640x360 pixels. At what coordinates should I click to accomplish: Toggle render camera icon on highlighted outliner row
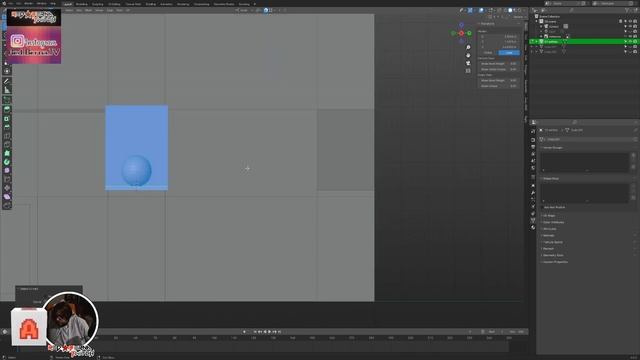coord(635,42)
